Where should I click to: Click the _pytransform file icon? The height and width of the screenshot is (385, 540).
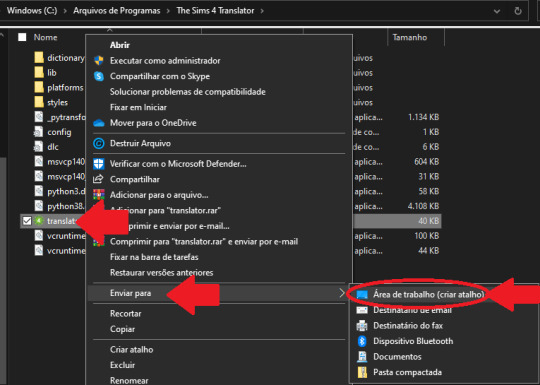[39, 117]
